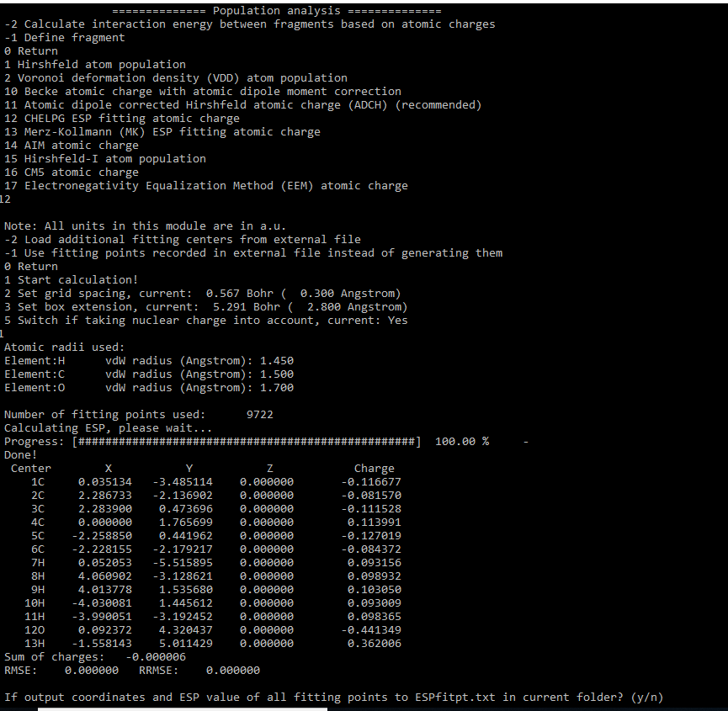Click the 'Done!' message
728x711 pixels.
20,455
